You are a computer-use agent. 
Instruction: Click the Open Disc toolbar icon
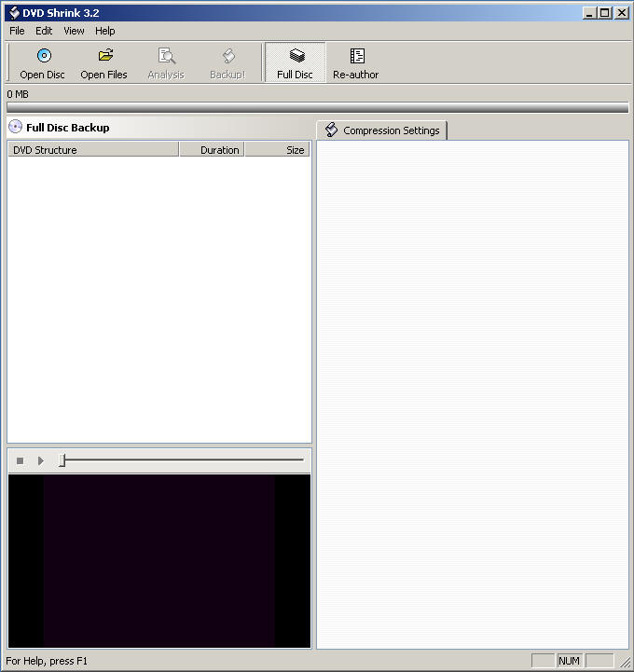pos(44,56)
